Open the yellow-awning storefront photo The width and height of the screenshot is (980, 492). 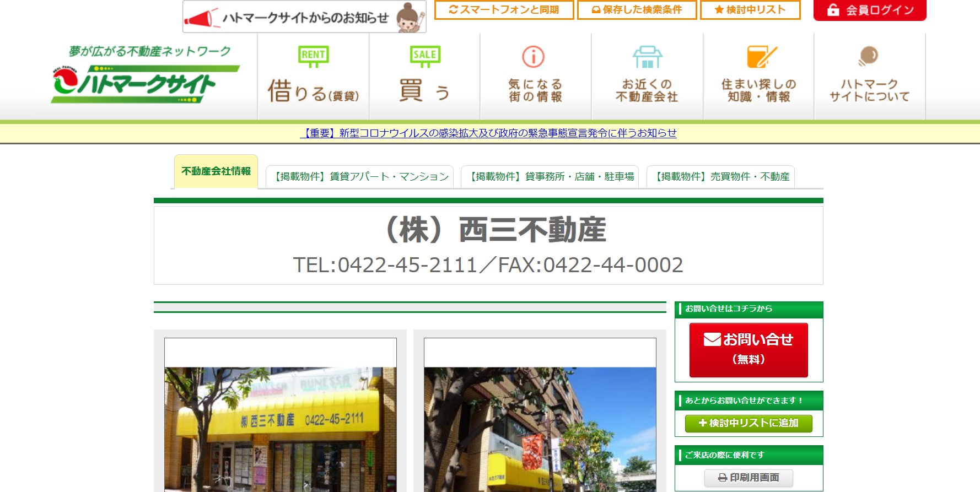[281, 415]
